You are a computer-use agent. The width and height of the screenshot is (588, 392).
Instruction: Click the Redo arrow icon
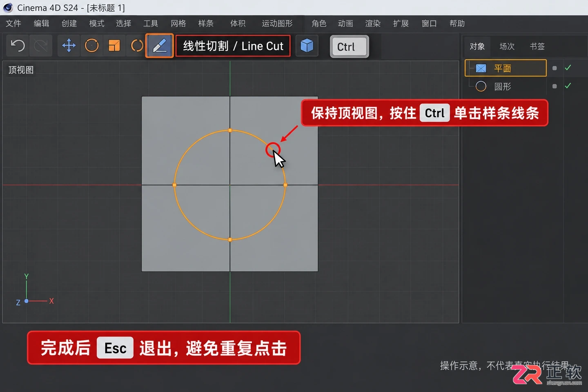(x=41, y=45)
